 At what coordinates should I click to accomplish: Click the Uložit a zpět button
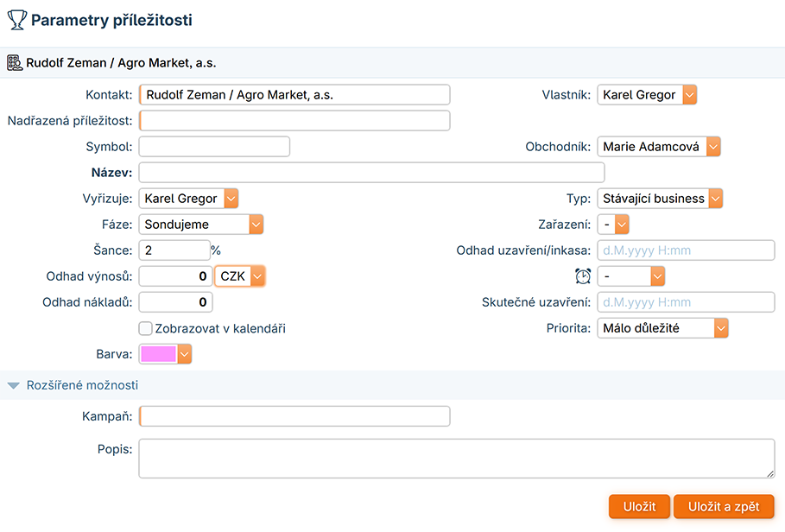(724, 507)
